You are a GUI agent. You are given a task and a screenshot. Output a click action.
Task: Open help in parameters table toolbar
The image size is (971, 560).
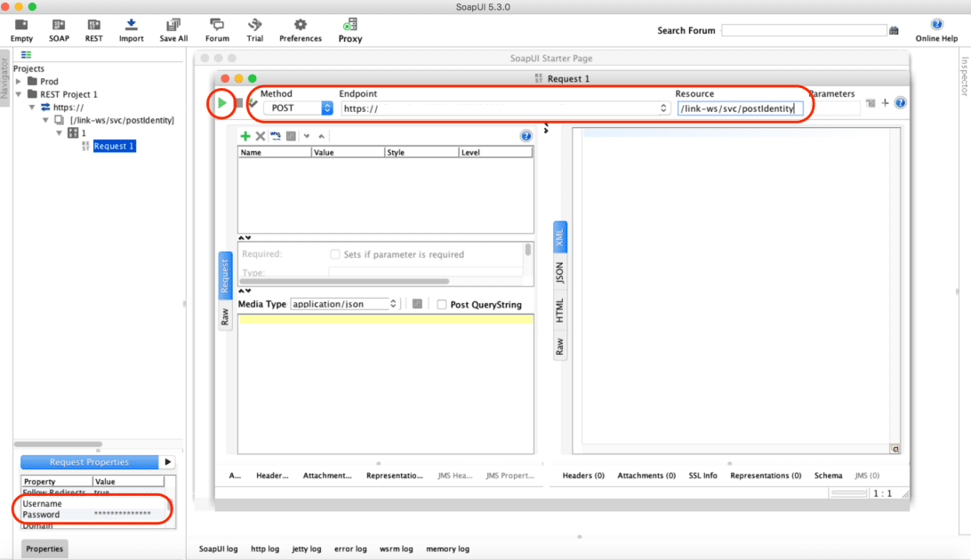(526, 136)
